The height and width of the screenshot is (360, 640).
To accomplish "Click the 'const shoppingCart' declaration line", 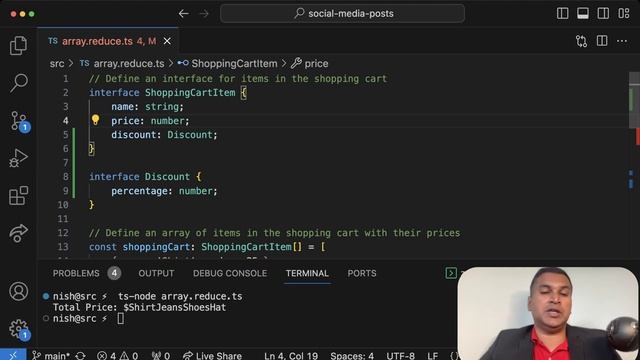I will 207,247.
